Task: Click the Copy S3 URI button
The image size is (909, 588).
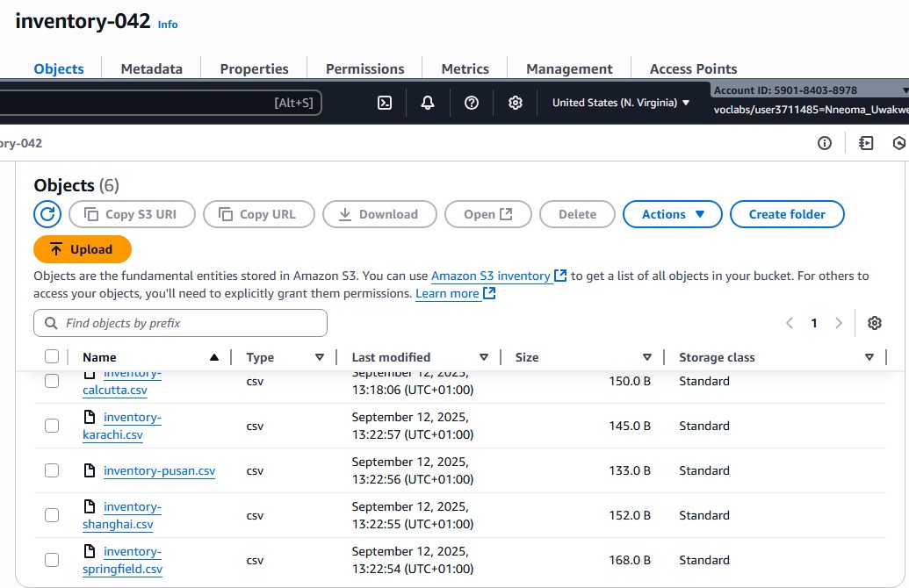Action: (132, 214)
